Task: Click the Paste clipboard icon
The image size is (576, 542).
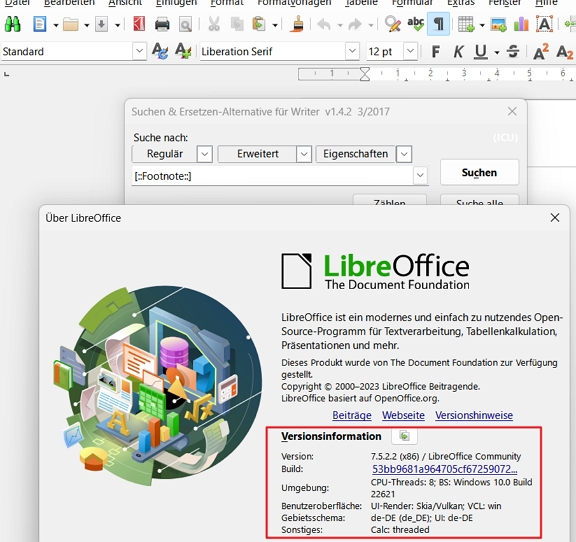Action: pos(259,25)
